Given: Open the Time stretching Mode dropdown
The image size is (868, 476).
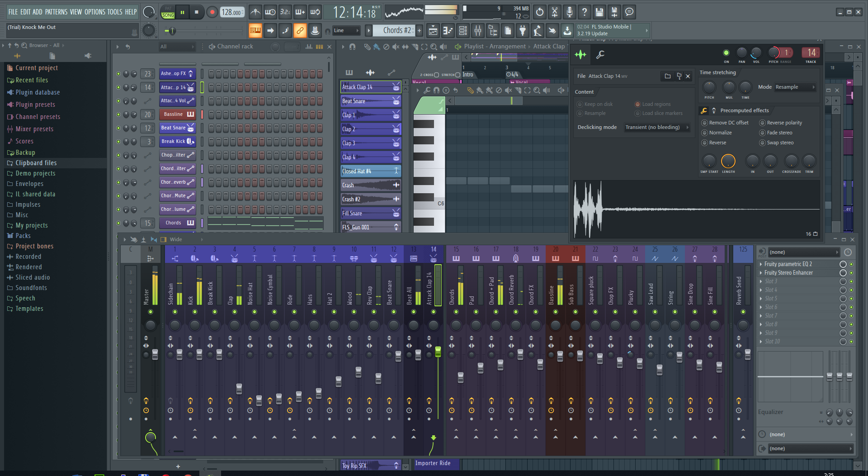Looking at the screenshot, I should (795, 87).
